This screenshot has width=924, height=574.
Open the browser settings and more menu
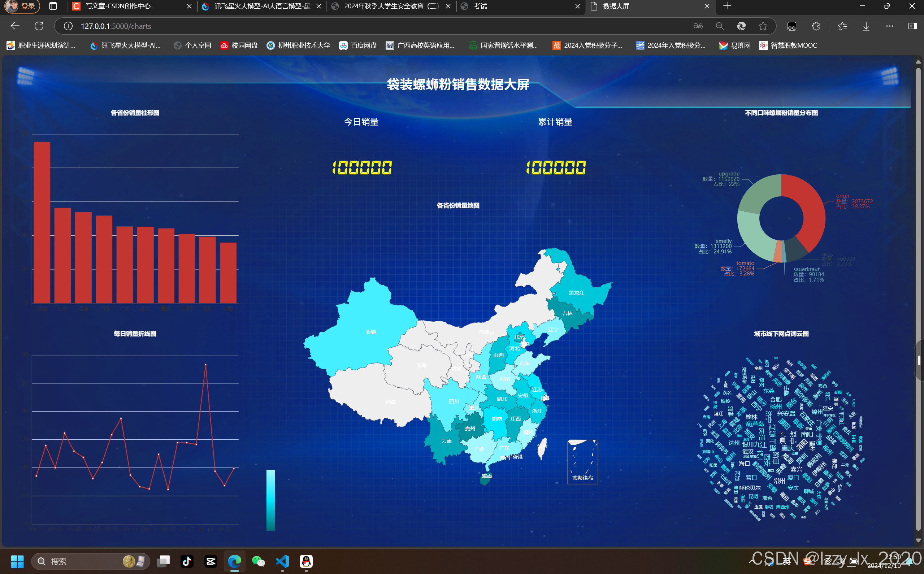[889, 26]
